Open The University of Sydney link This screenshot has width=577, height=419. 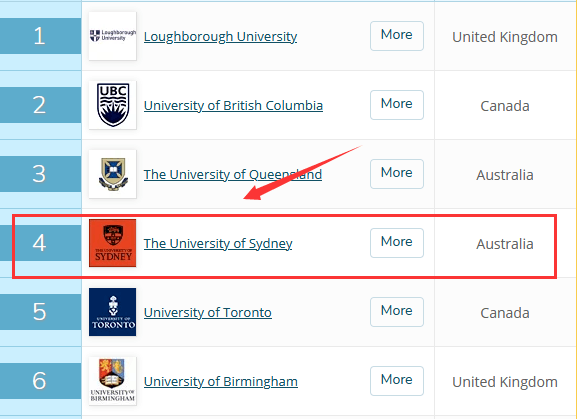coord(218,244)
